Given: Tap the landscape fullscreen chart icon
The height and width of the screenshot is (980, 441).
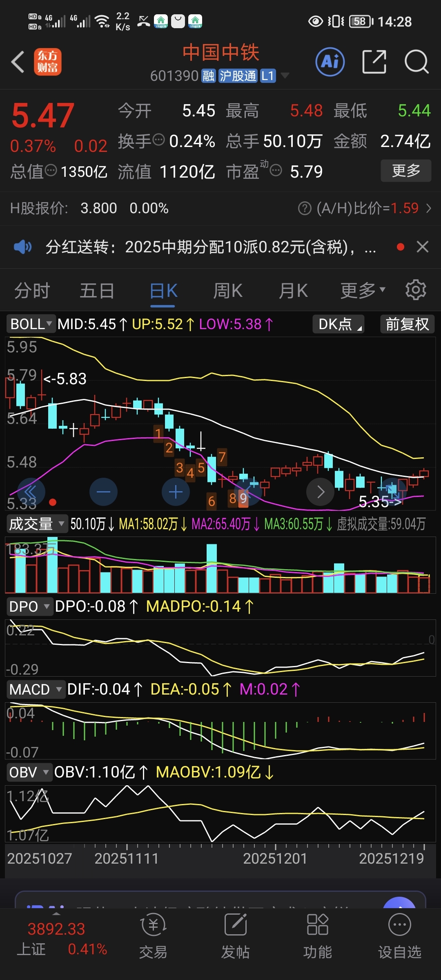Looking at the screenshot, I should point(393,492).
